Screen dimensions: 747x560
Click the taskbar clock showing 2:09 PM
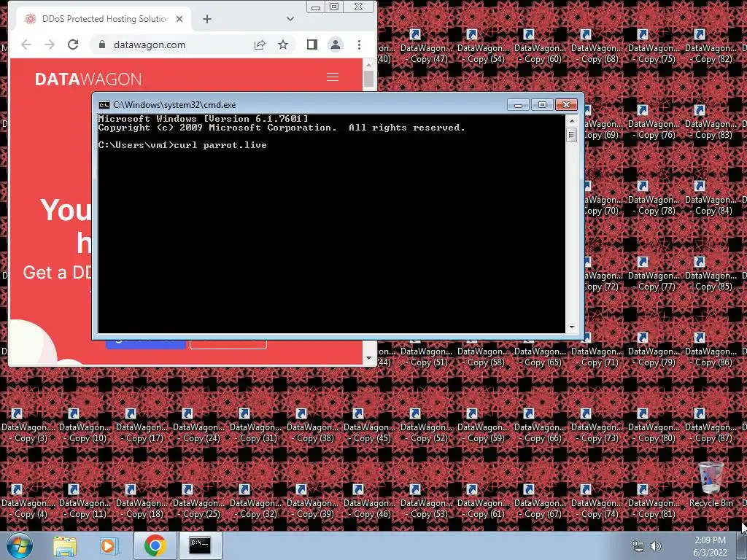coord(710,546)
